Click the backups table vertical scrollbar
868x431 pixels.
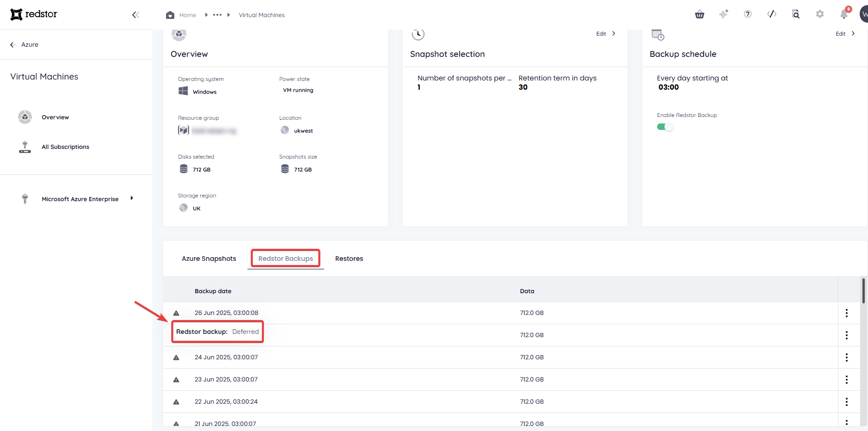coord(863,290)
